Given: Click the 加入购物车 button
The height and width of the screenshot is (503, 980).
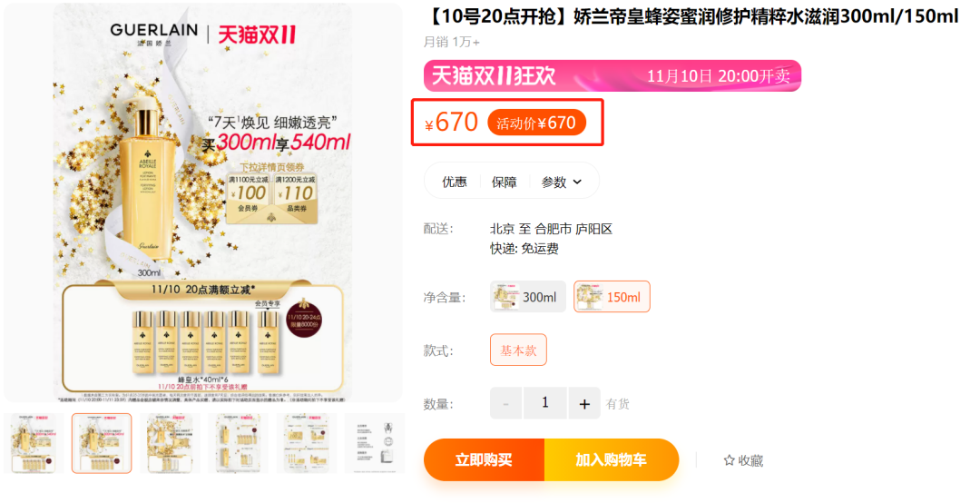Looking at the screenshot, I should [x=612, y=459].
